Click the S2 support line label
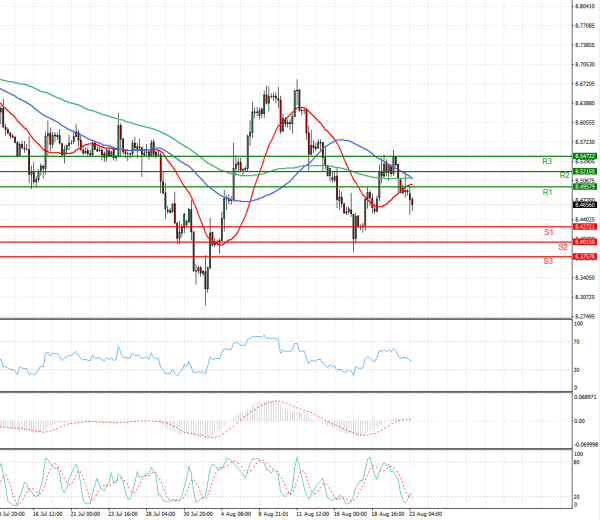Image resolution: width=600 pixels, height=520 pixels. 562,247
